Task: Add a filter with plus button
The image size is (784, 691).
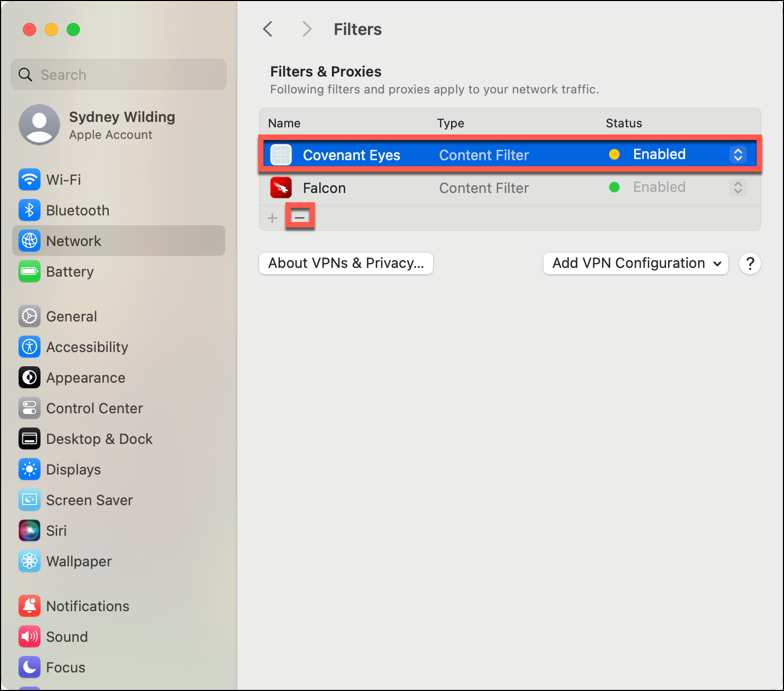Action: 272,218
